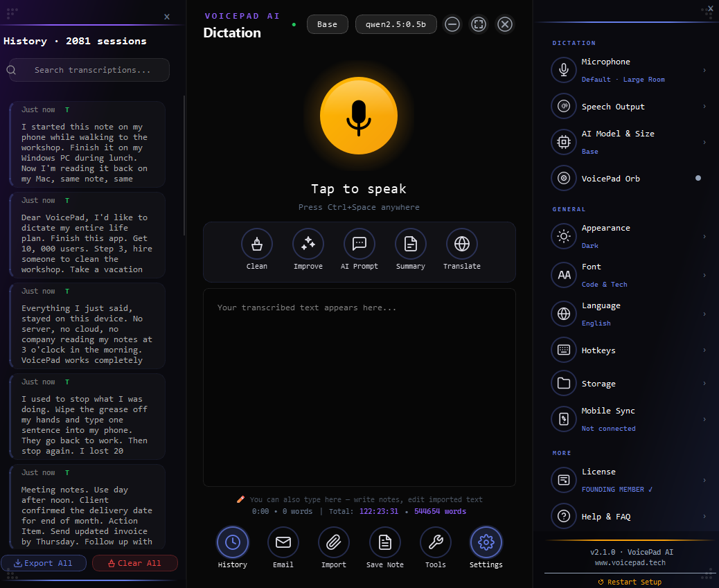Tap the yellow microphone record button
The width and height of the screenshot is (719, 588).
(358, 116)
